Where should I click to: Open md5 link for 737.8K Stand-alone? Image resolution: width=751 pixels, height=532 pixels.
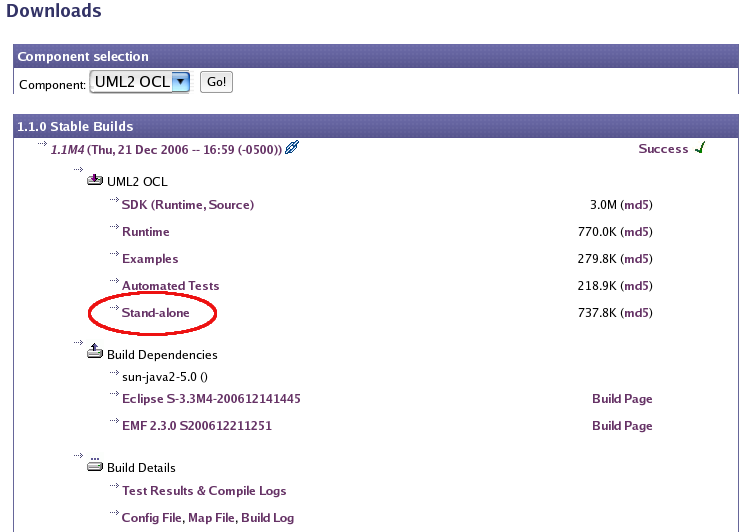point(636,313)
